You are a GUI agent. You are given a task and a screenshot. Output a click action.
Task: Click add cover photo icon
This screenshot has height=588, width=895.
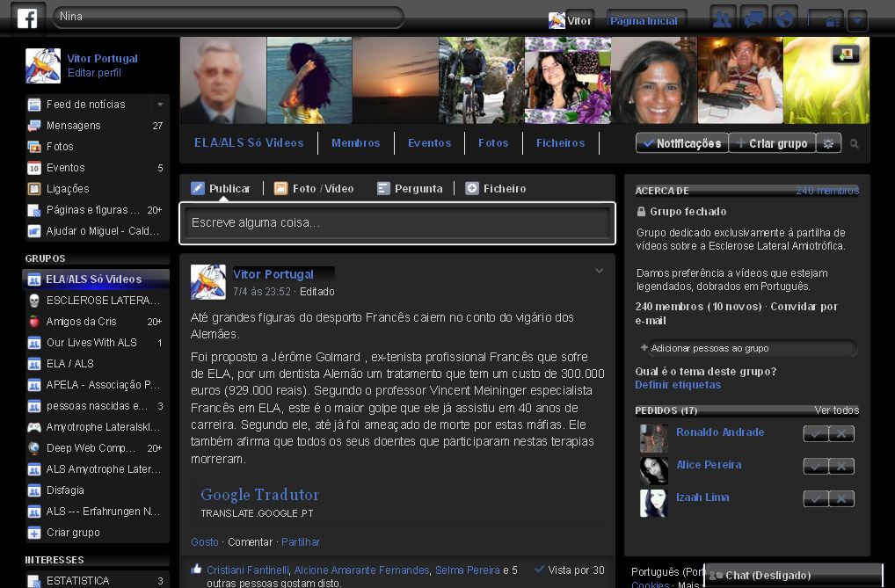point(846,54)
